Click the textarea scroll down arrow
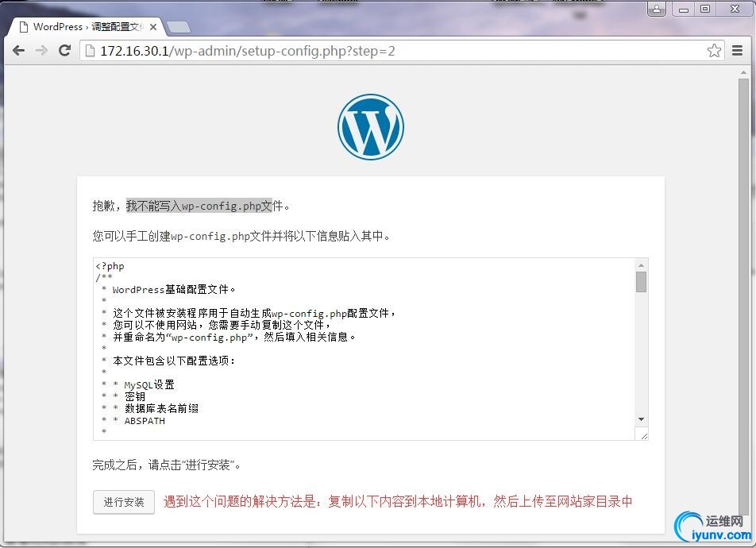The image size is (756, 548). point(641,419)
